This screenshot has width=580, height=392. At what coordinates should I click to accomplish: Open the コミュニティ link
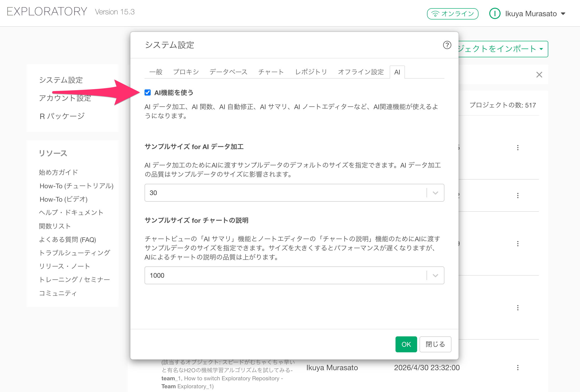point(58,293)
